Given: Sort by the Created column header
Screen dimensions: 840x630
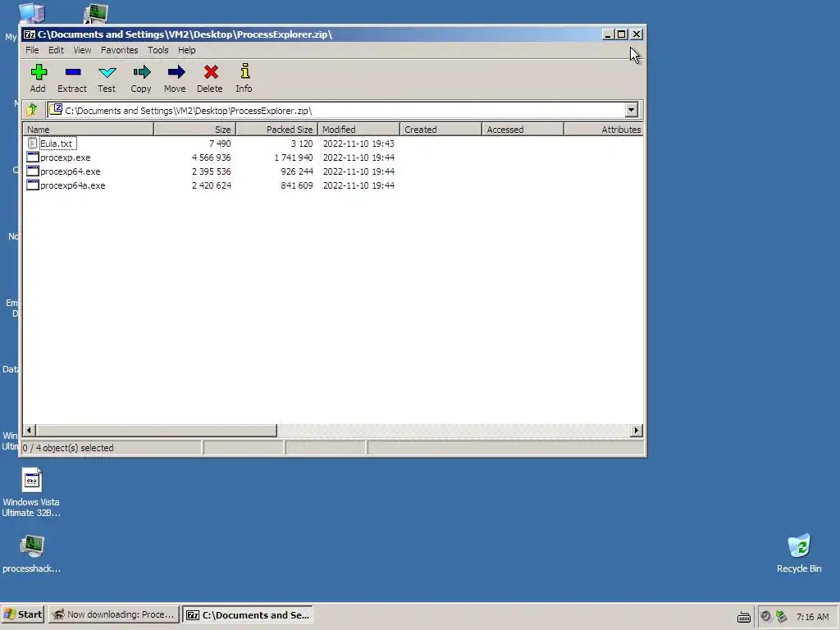Looking at the screenshot, I should pyautogui.click(x=441, y=129).
